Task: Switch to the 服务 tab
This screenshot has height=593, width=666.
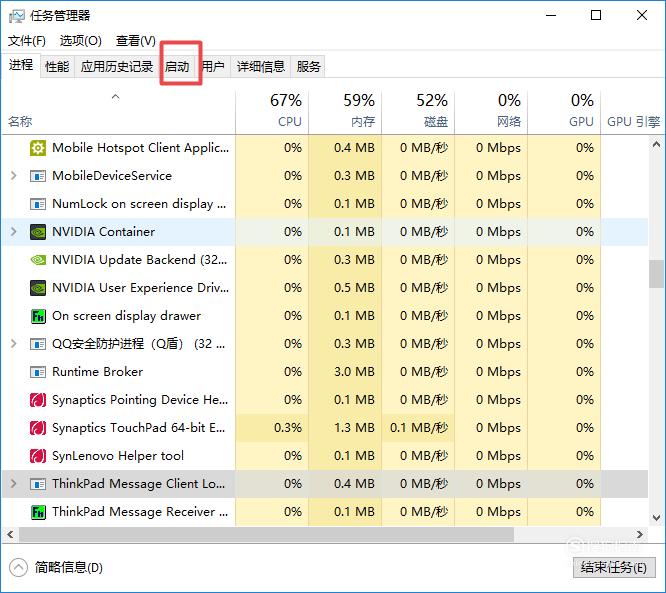Action: [308, 67]
